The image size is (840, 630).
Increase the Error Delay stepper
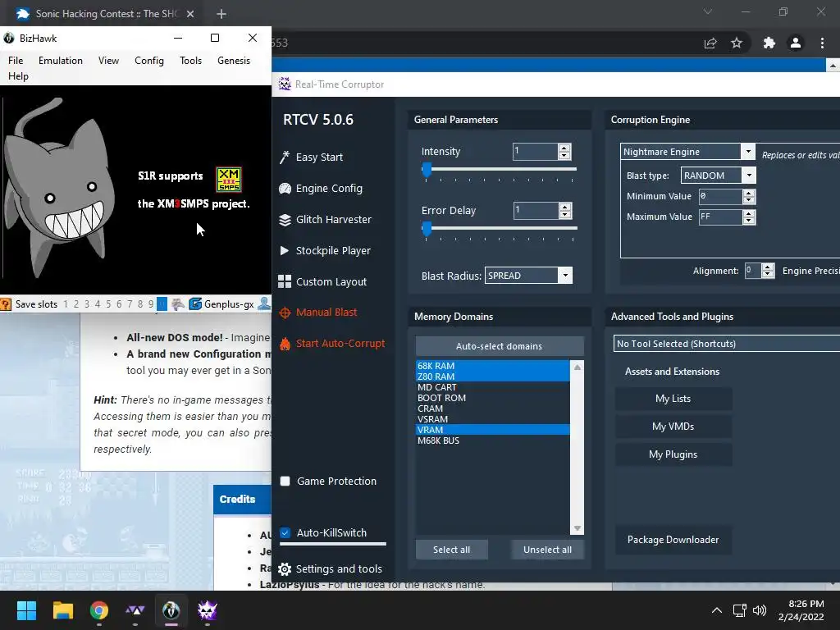(x=564, y=207)
